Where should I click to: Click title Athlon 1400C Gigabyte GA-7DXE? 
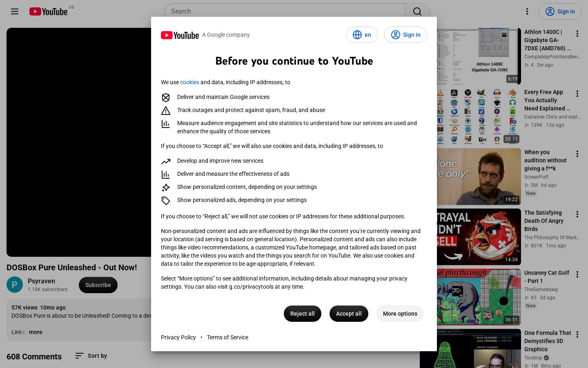pos(548,40)
